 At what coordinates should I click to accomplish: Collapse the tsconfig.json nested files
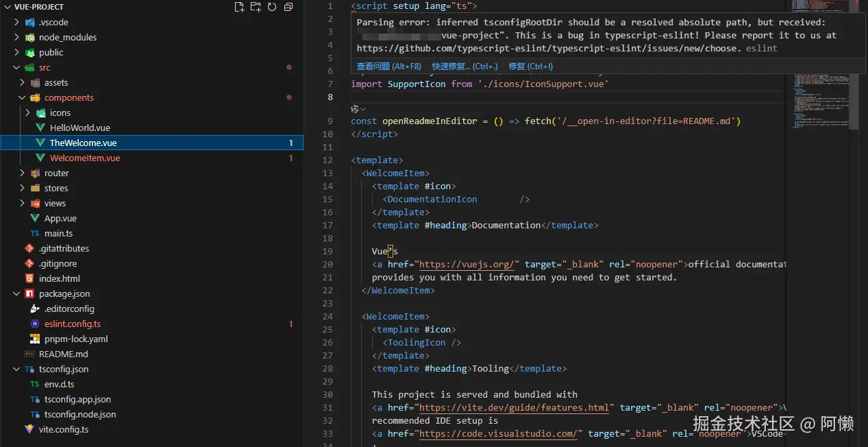[17, 369]
